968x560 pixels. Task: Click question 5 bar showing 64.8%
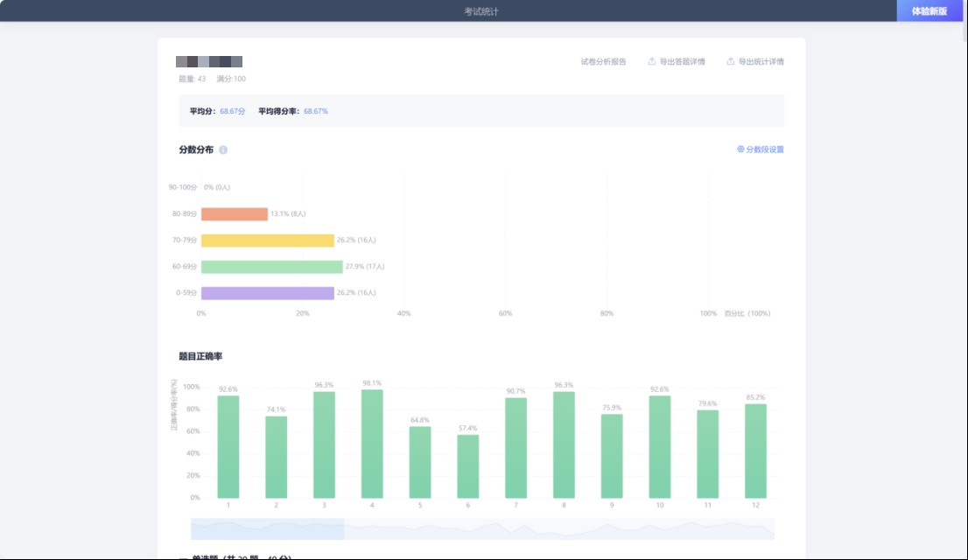click(420, 463)
